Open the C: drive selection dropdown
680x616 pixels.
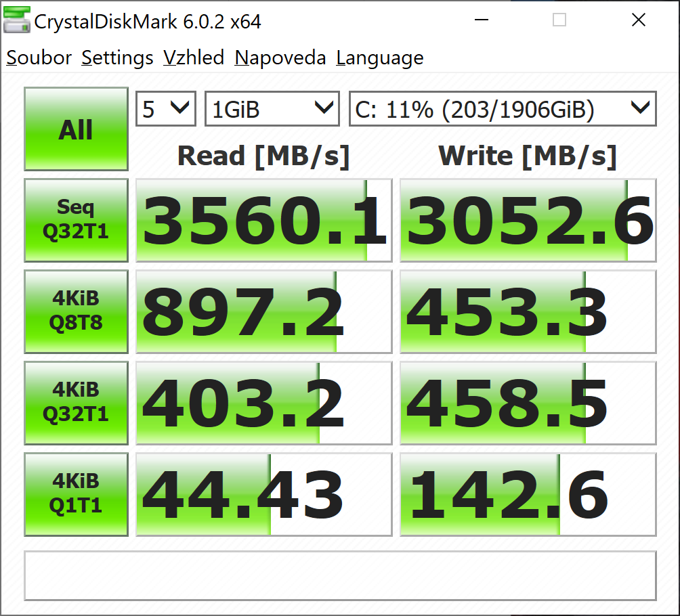pyautogui.click(x=502, y=109)
